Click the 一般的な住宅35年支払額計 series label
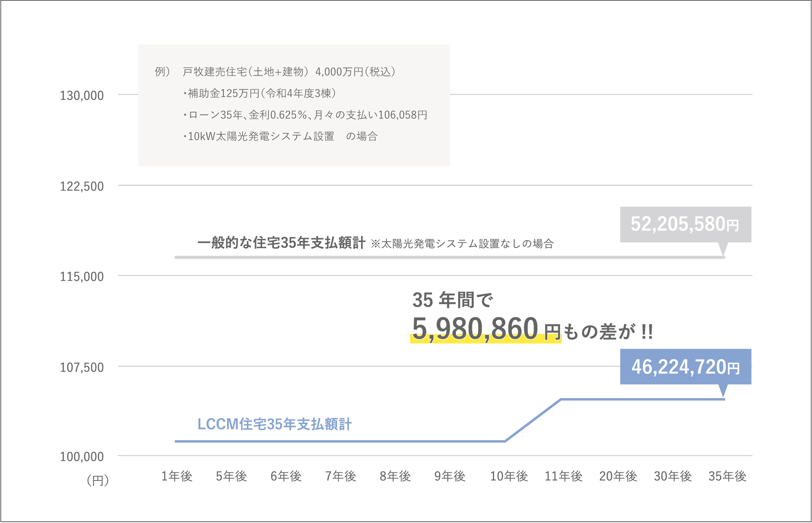 pos(281,243)
